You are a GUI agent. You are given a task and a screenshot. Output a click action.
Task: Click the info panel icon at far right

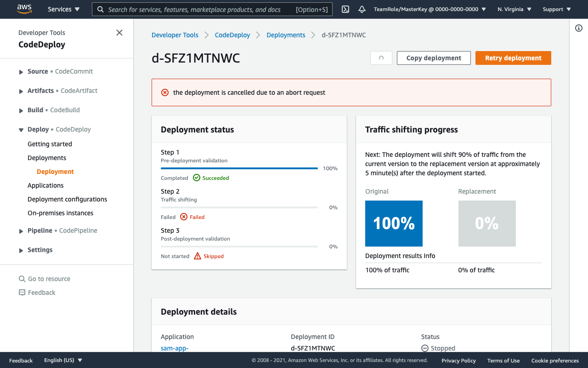click(579, 28)
